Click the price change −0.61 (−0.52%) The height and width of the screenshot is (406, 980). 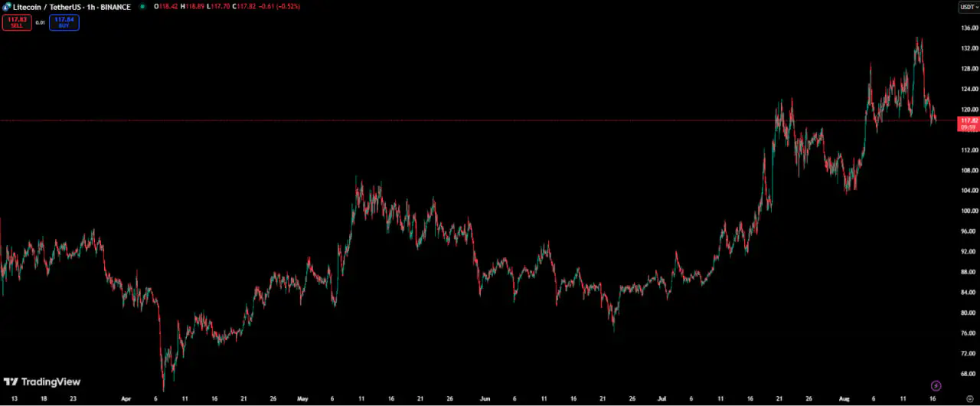[279, 6]
